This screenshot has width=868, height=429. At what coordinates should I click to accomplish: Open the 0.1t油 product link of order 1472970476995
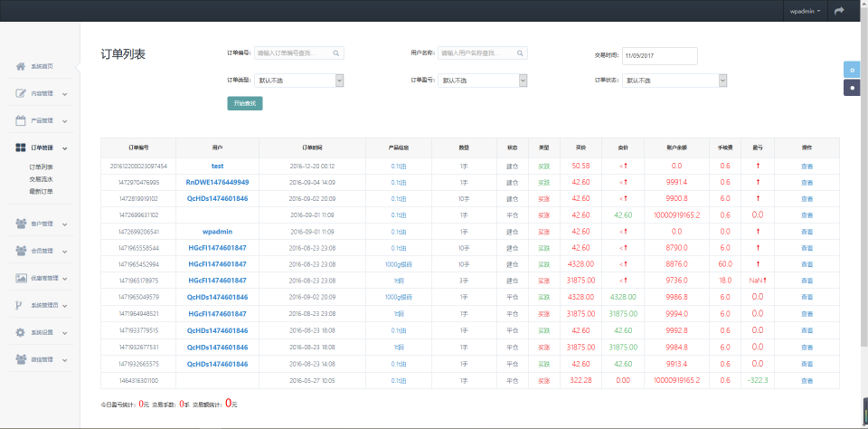pos(399,182)
